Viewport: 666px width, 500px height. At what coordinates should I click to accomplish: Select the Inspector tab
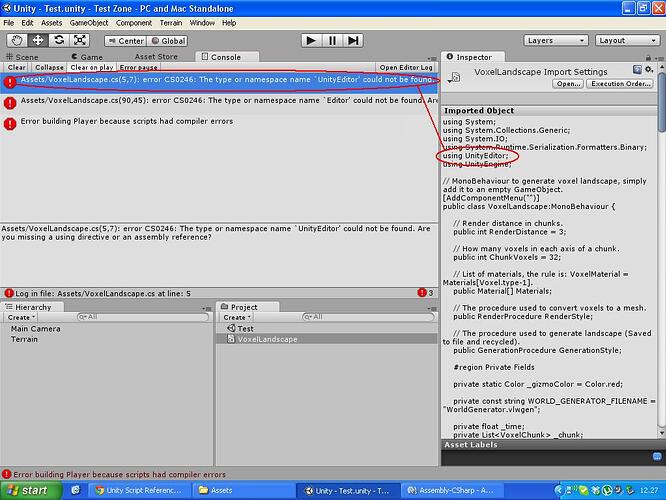474,57
